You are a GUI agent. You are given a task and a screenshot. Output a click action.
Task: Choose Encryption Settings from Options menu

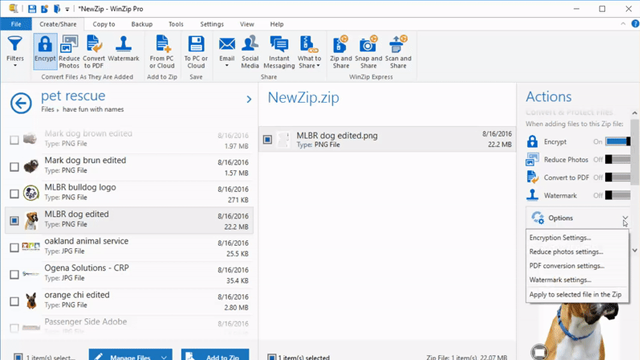(560, 238)
